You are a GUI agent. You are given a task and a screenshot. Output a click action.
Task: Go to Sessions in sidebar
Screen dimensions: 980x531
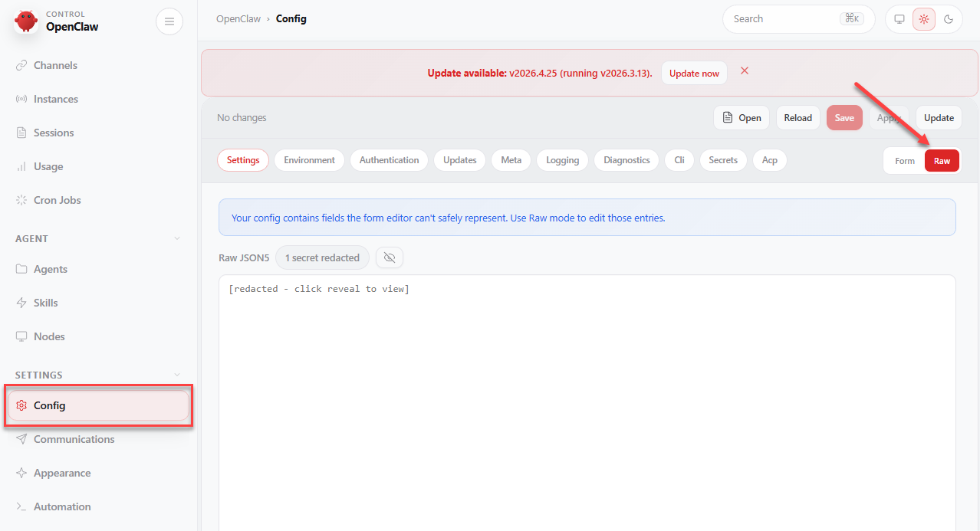pos(54,133)
